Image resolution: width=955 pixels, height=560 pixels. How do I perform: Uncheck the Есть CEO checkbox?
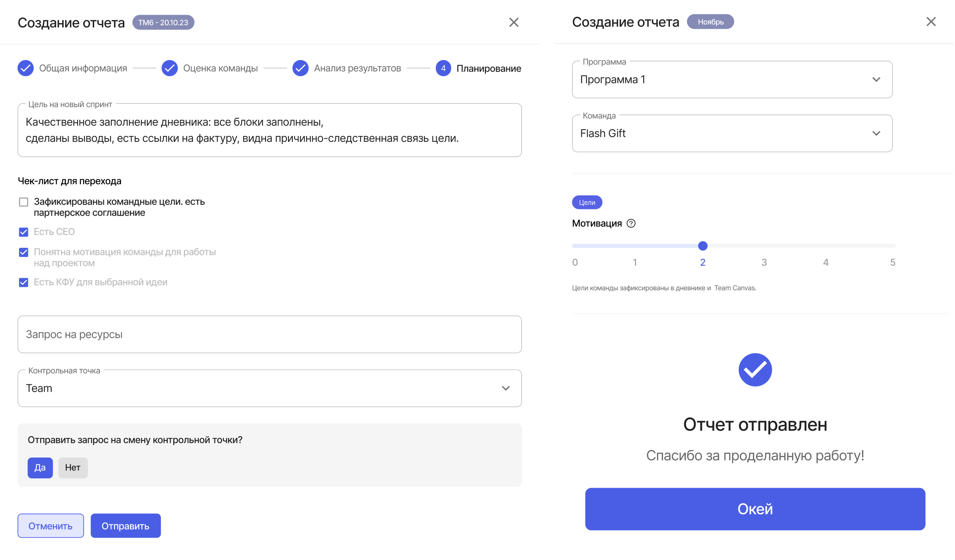[x=24, y=232]
